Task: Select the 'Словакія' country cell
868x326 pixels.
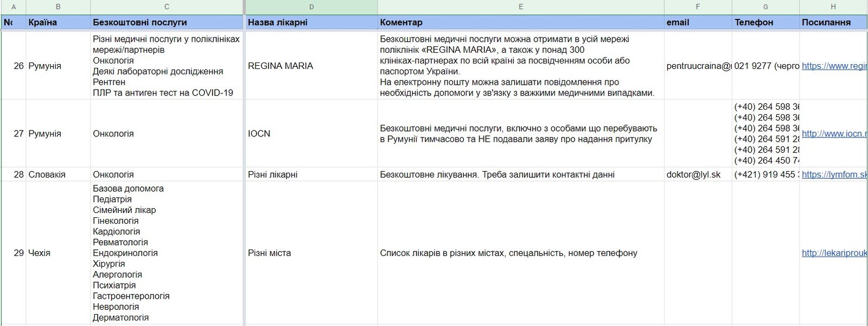Action: 58,174
